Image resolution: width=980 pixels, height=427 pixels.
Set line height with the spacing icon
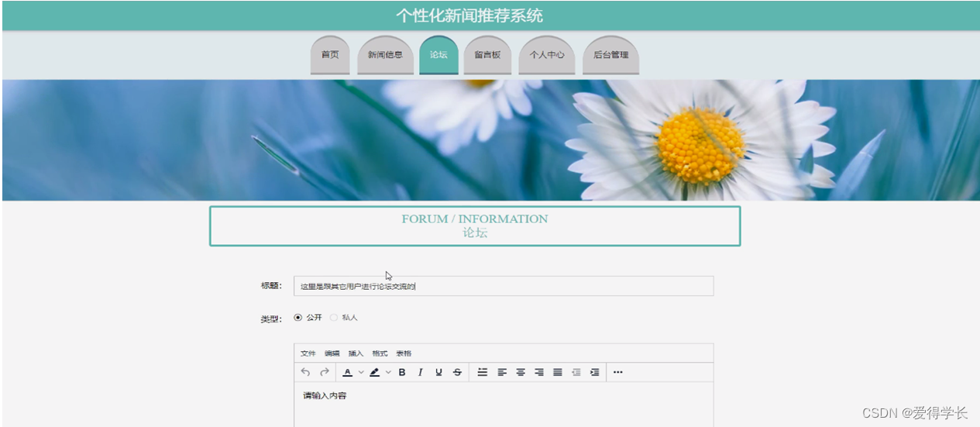(483, 372)
